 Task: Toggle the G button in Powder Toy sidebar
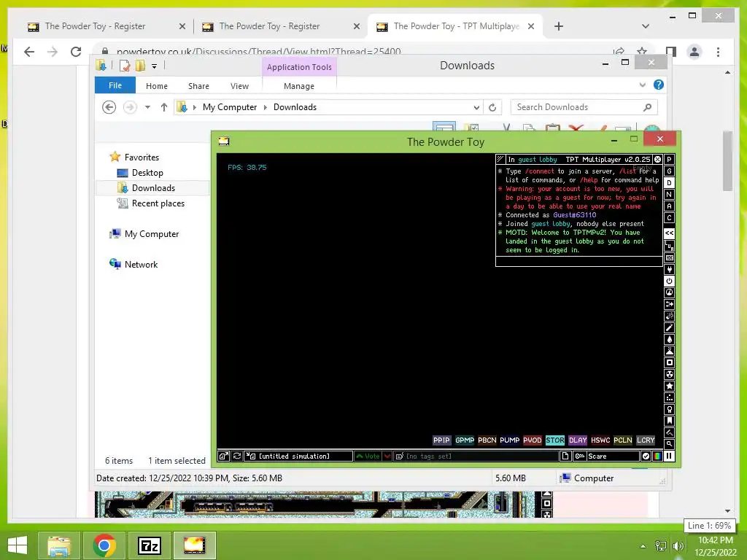(669, 171)
